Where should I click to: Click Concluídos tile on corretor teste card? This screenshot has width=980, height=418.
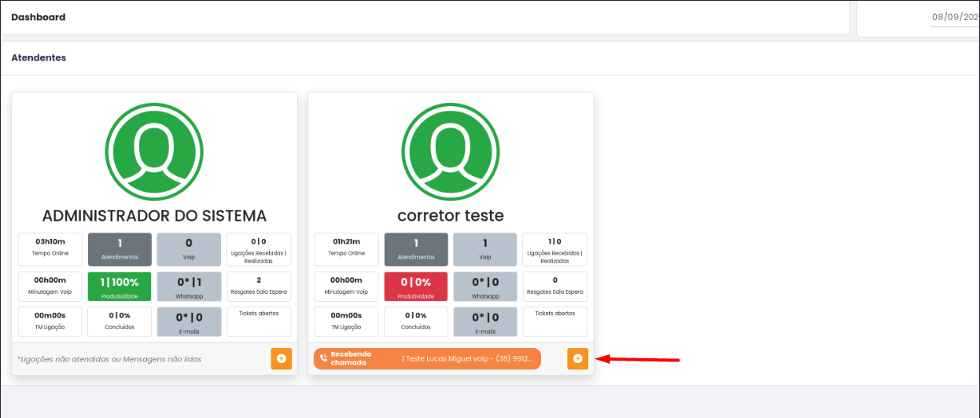(x=416, y=321)
